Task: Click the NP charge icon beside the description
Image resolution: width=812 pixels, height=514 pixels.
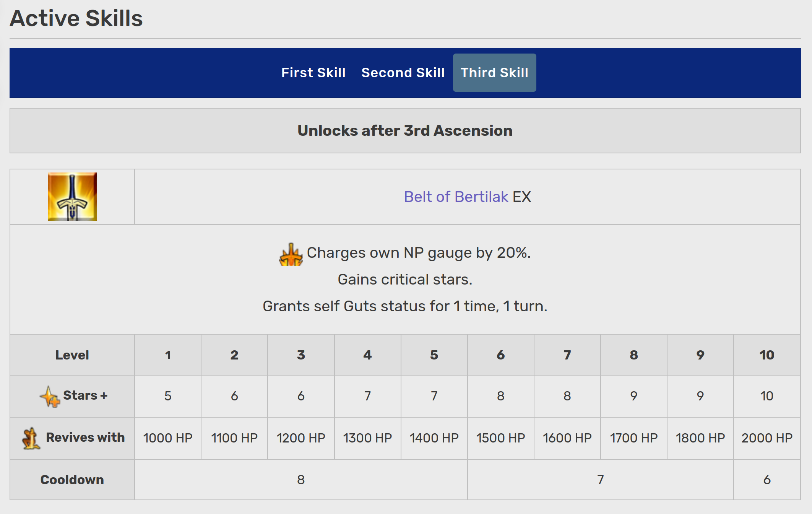Action: [291, 254]
